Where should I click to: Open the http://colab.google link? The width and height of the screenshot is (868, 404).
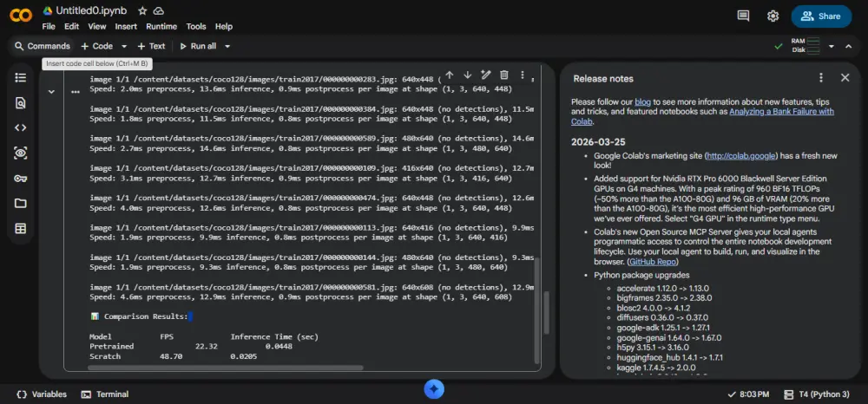tap(740, 156)
